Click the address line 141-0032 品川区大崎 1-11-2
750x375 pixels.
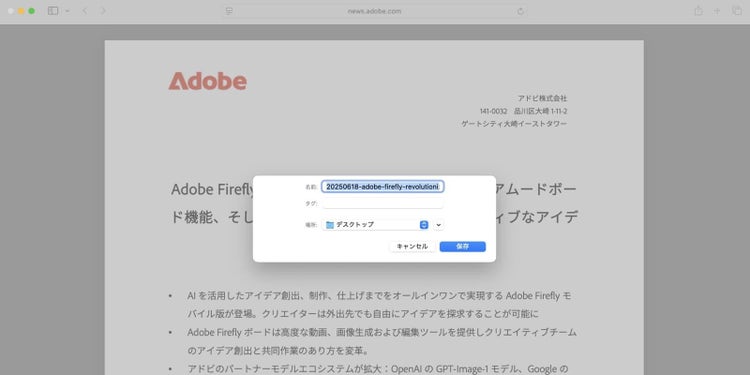click(523, 111)
